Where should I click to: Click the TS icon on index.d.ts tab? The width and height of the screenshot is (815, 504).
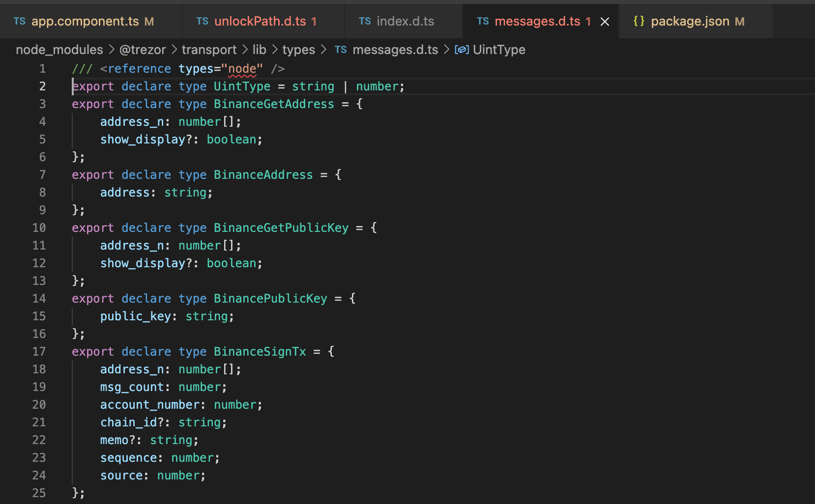pos(365,21)
